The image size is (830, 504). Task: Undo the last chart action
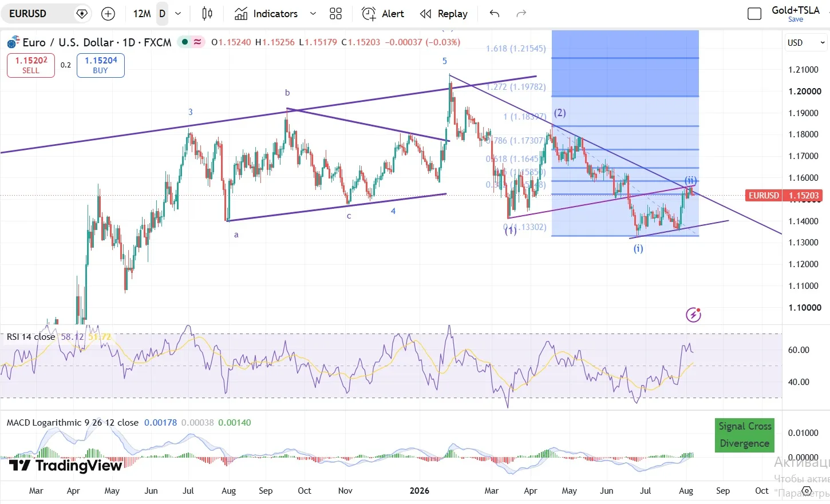pos(495,14)
